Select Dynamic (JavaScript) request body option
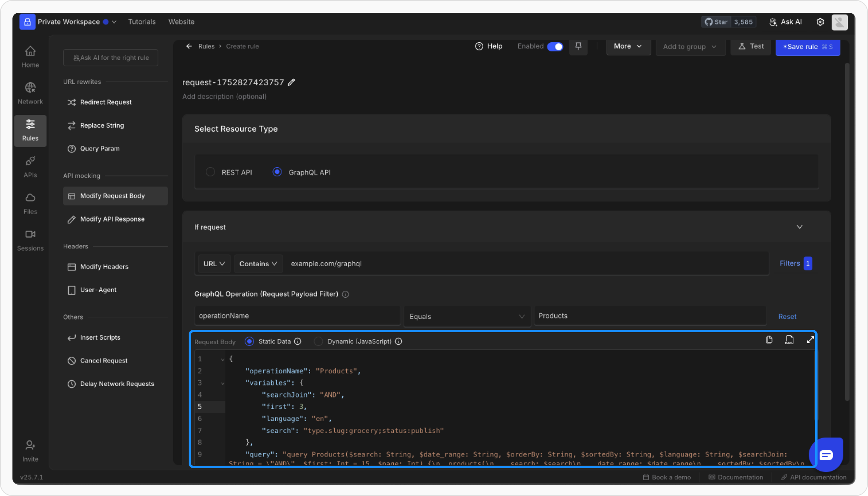This screenshot has height=496, width=868. (318, 342)
